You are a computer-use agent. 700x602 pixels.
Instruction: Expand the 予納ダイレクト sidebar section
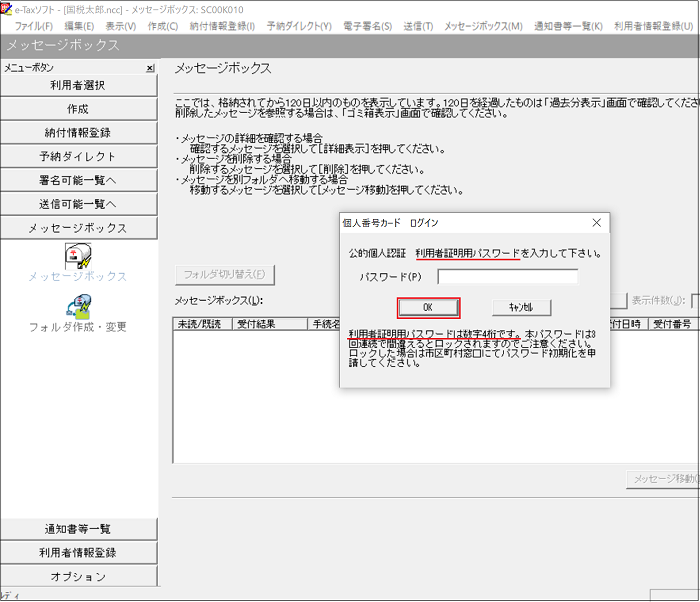(78, 157)
